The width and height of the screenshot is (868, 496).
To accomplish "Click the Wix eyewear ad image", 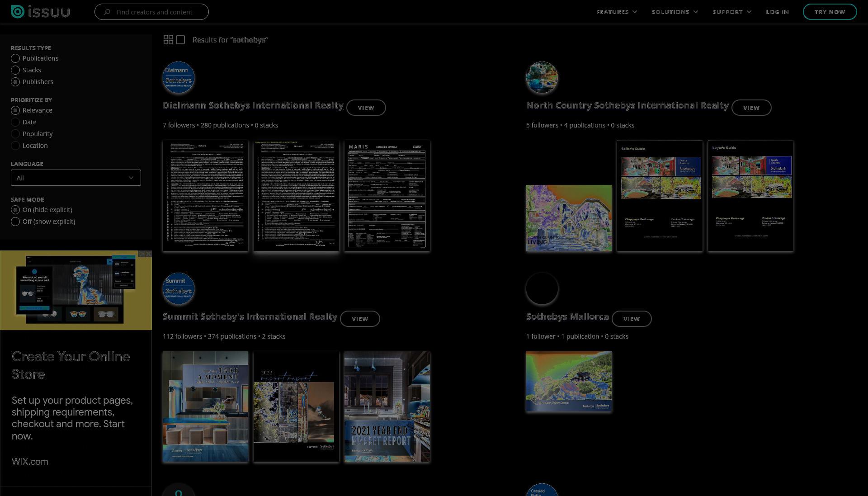I will click(x=76, y=290).
